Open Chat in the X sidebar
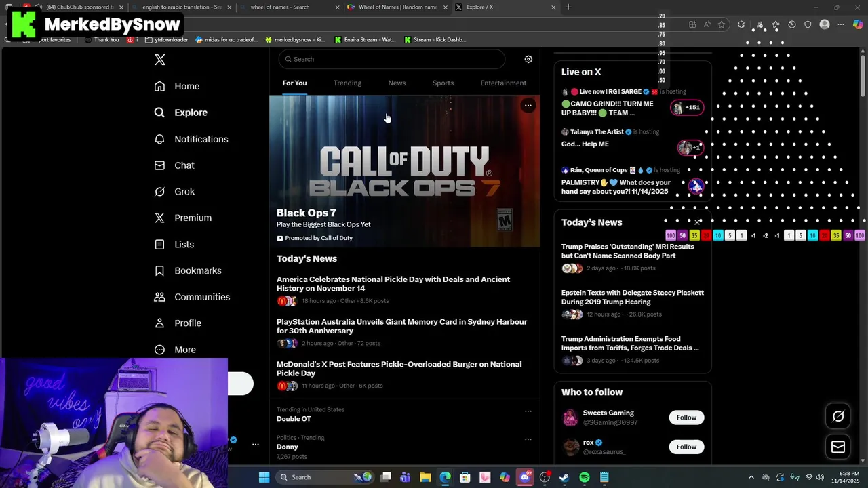The image size is (868, 488). pos(174,165)
